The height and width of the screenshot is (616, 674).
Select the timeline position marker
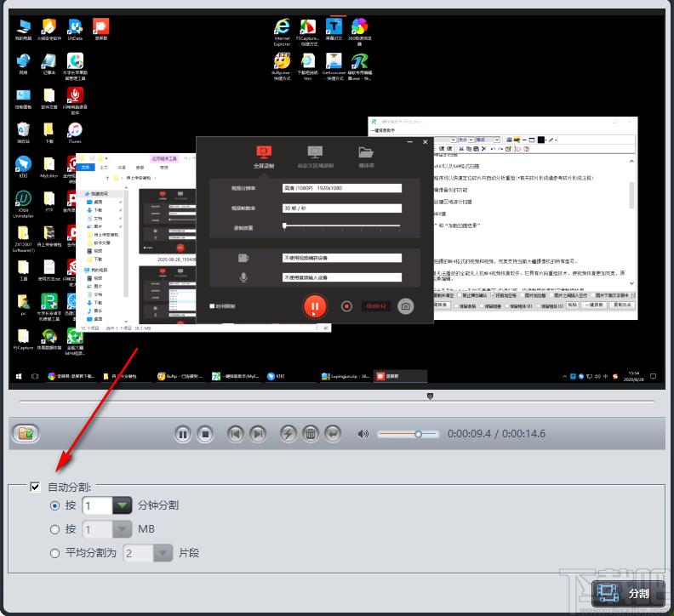(430, 396)
